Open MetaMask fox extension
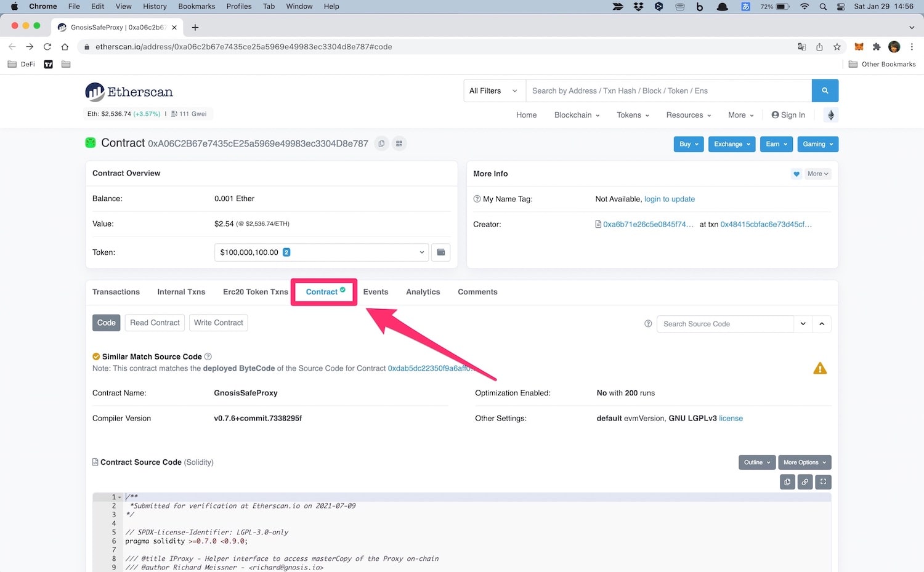This screenshot has height=572, width=924. point(859,47)
